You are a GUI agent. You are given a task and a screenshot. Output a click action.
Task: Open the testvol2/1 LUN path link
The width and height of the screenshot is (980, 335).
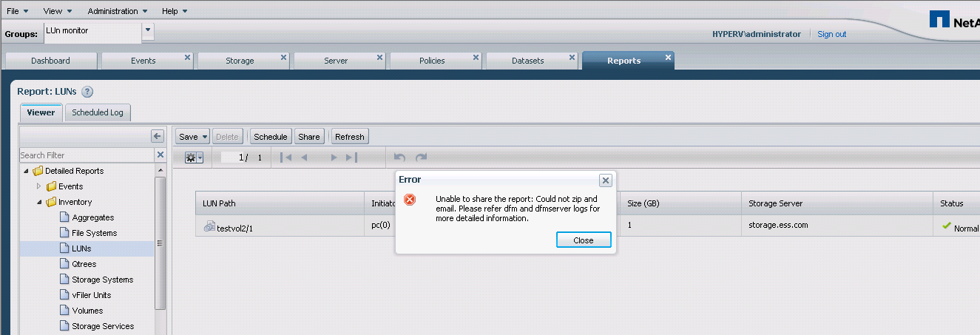click(x=234, y=228)
